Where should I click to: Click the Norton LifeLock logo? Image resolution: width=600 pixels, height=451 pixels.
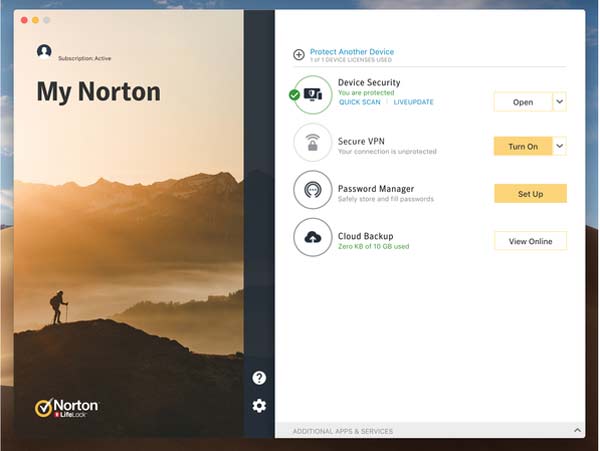click(x=67, y=408)
